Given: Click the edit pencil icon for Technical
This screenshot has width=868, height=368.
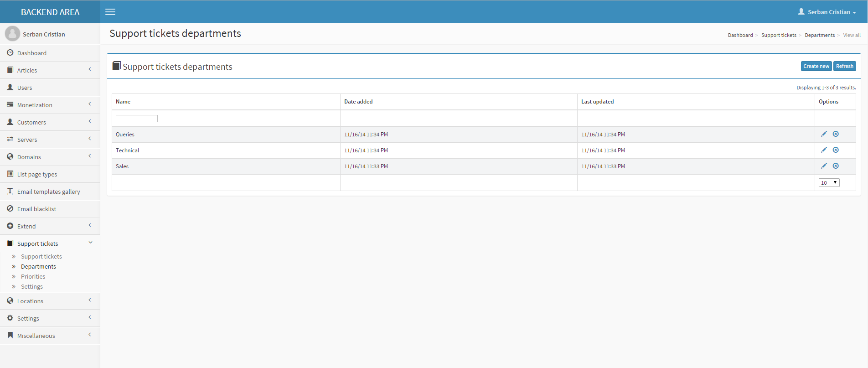Looking at the screenshot, I should 824,150.
